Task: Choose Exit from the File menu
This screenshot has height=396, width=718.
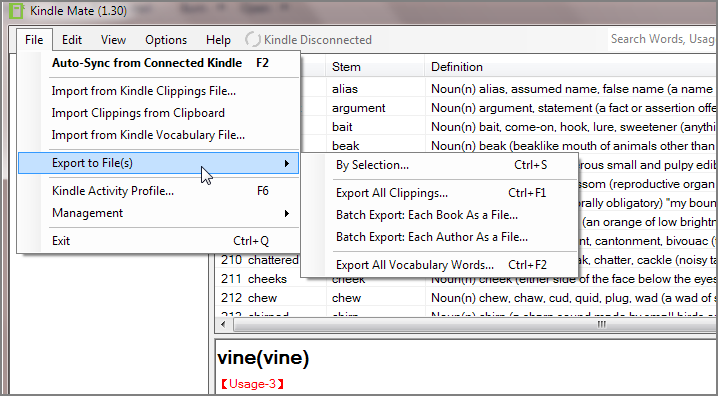Action: [x=159, y=241]
